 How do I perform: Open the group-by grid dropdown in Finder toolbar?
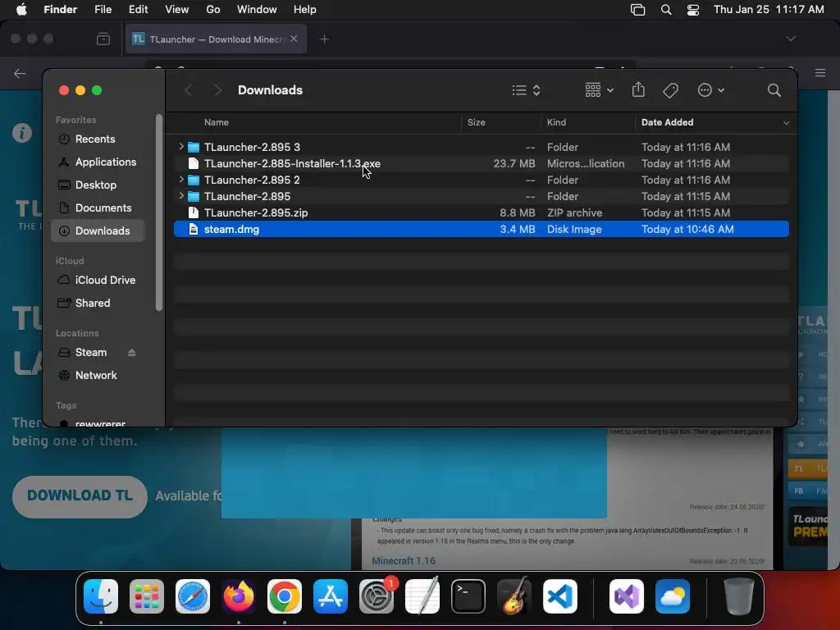(599, 90)
